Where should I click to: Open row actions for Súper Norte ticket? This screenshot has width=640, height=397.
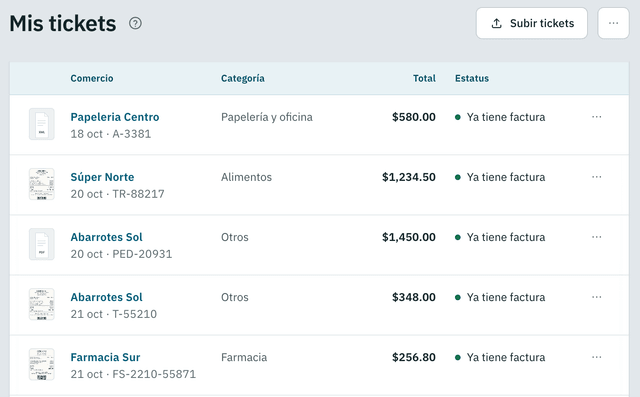point(596,177)
